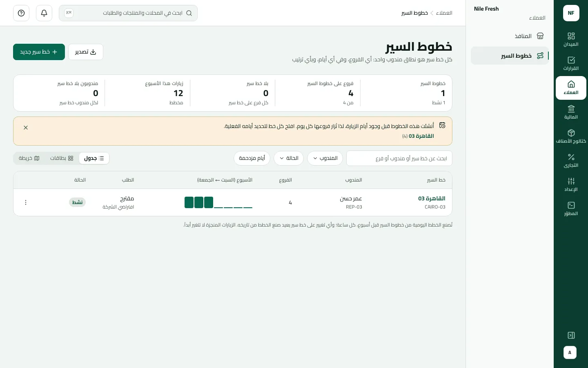Click خط السير column header
This screenshot has height=368, width=588.
click(x=436, y=180)
